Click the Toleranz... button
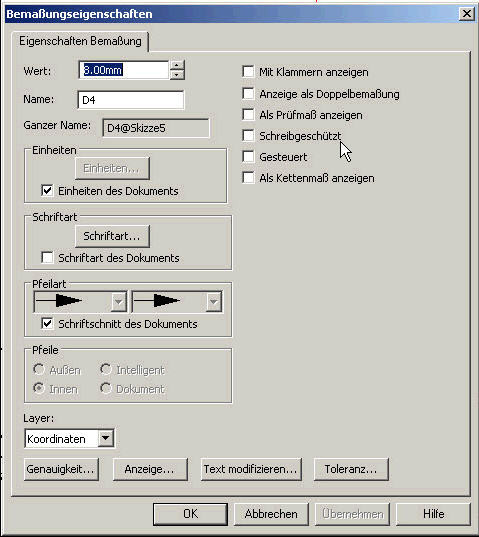Viewport: 479px width, 537px height. [x=351, y=469]
